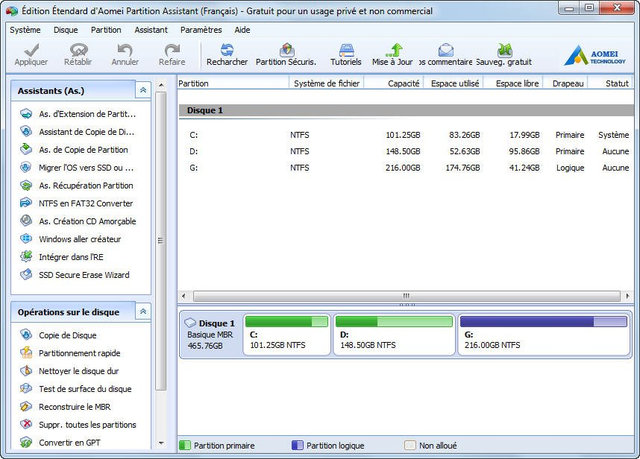Click D: partition usage bar
This screenshot has width=640, height=459.
point(394,322)
